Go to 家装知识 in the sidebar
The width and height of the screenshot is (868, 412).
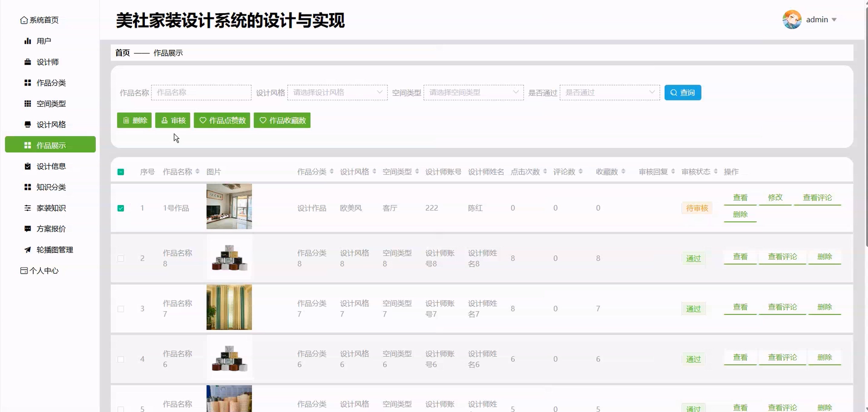tap(51, 208)
